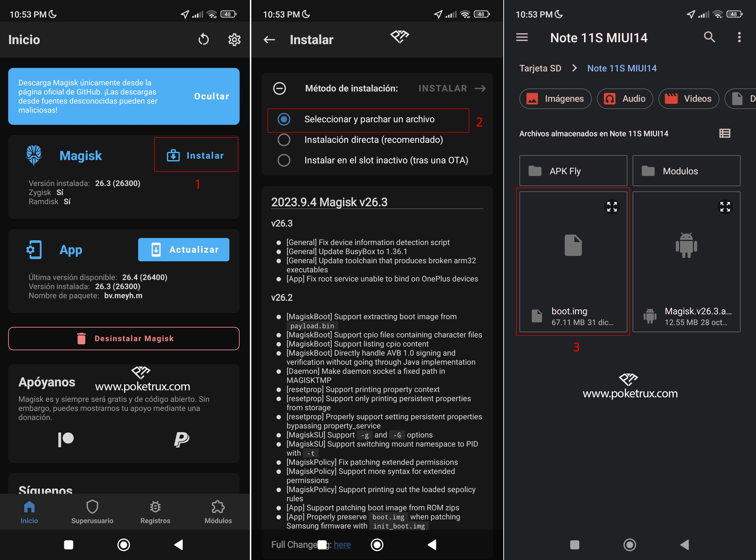Tap breadcrumb chevron after Tarjeta SD
Image resolution: width=756 pixels, height=560 pixels.
(x=574, y=68)
